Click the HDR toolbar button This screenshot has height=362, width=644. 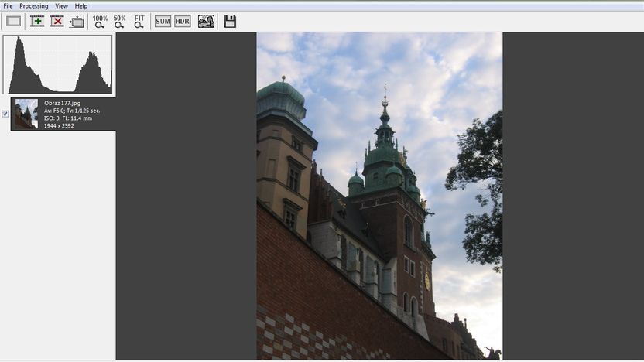coord(183,22)
